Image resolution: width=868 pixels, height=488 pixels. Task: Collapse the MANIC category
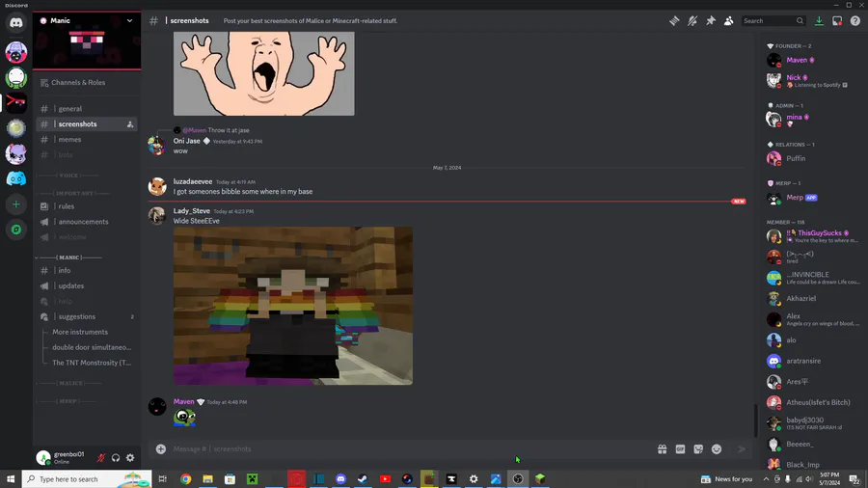pos(68,258)
